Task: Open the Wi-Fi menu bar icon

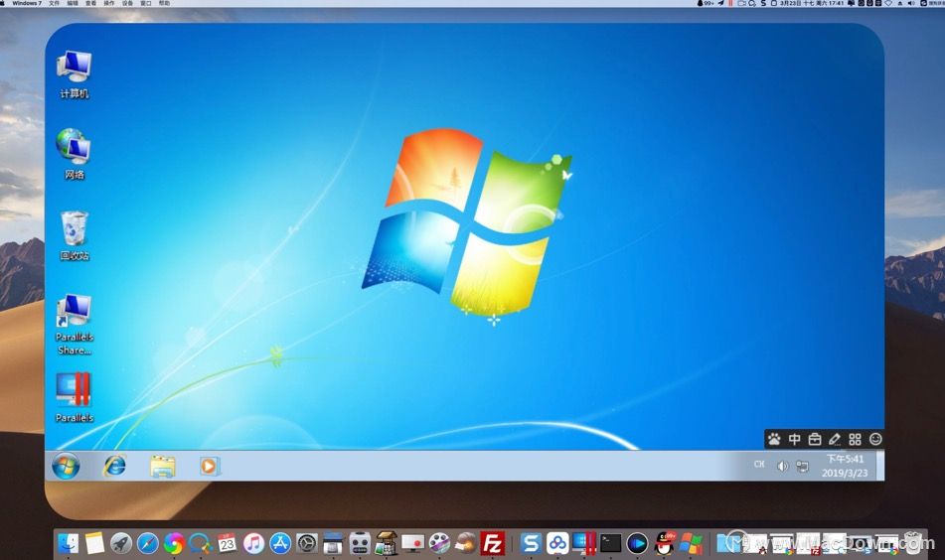Action: (888, 3)
